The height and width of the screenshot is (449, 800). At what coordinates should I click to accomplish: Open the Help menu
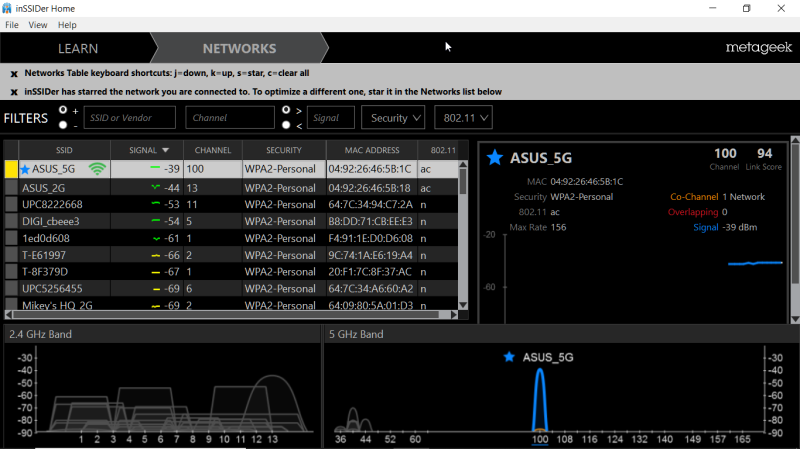(67, 25)
